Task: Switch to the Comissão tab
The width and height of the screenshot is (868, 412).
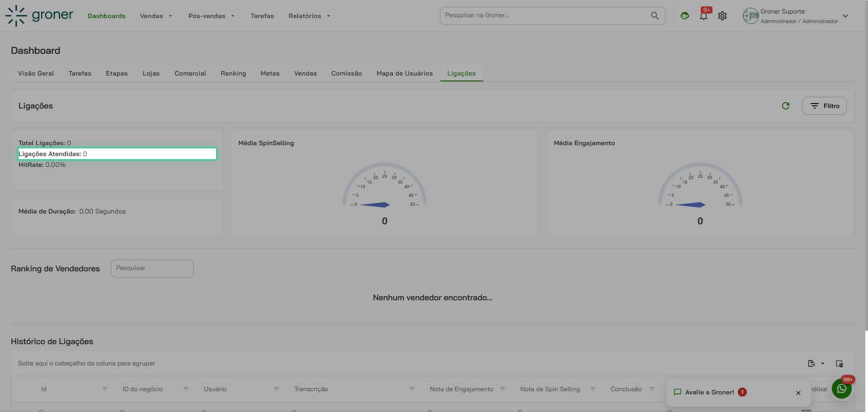Action: tap(347, 73)
